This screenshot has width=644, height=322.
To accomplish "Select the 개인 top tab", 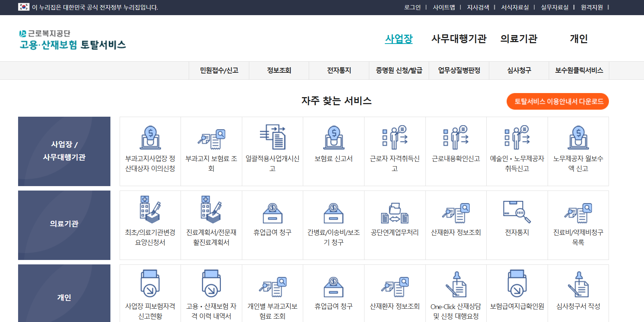I will tap(579, 39).
